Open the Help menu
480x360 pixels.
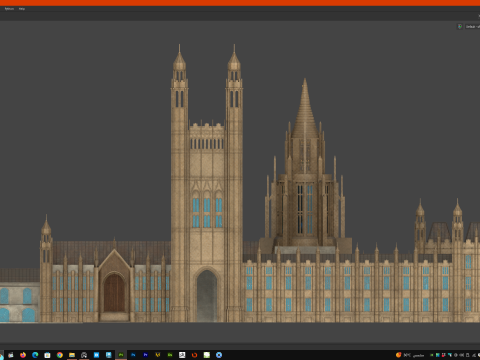coord(22,9)
